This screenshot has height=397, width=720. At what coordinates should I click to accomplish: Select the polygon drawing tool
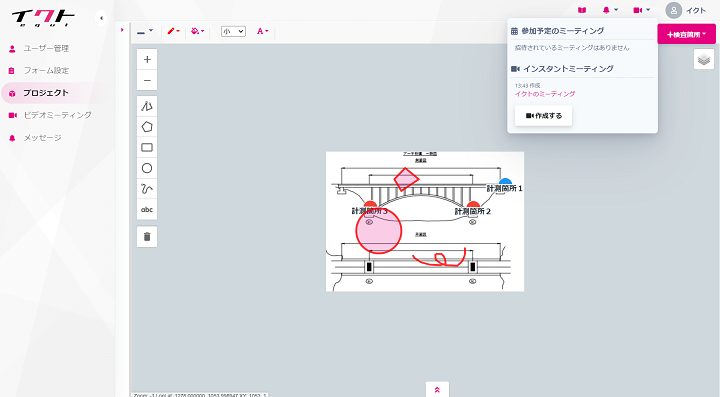pos(147,127)
